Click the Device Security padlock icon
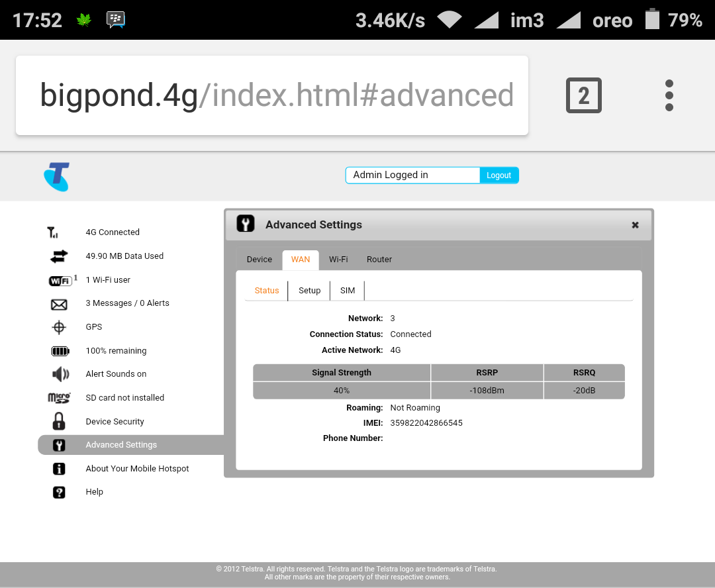715x588 pixels. (59, 422)
